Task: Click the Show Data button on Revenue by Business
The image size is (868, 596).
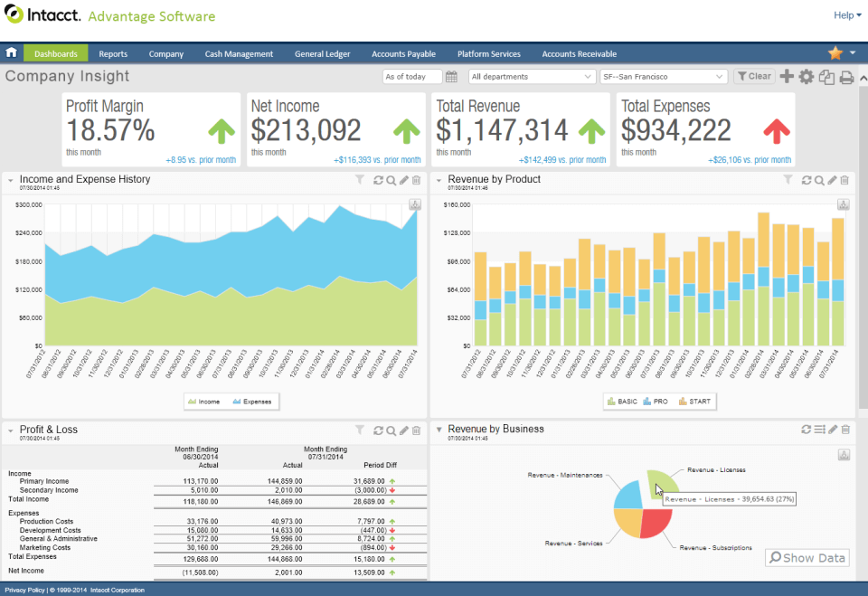Action: pyautogui.click(x=807, y=557)
